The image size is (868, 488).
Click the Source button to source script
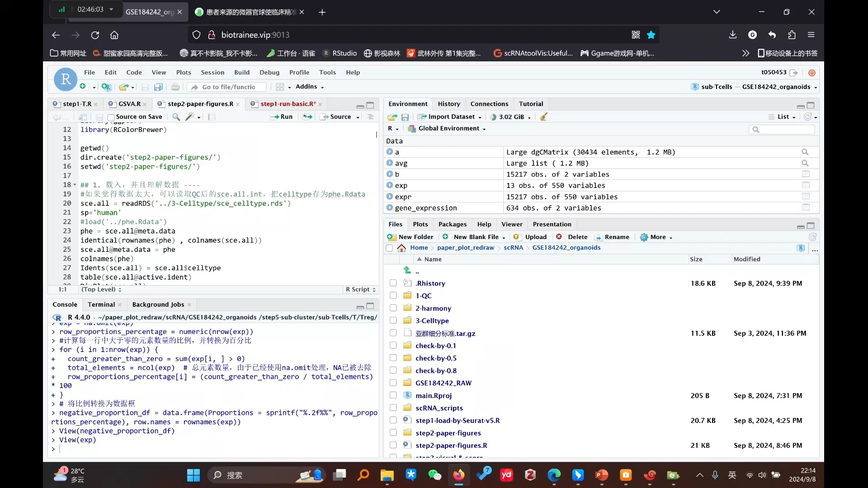click(x=341, y=117)
